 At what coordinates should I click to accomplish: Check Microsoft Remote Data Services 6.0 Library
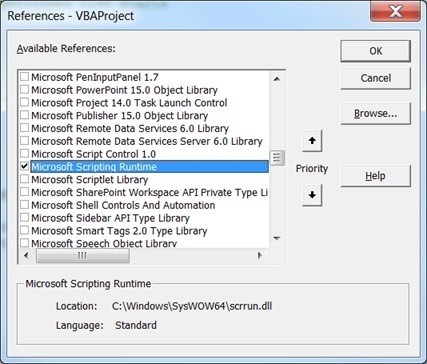click(24, 128)
